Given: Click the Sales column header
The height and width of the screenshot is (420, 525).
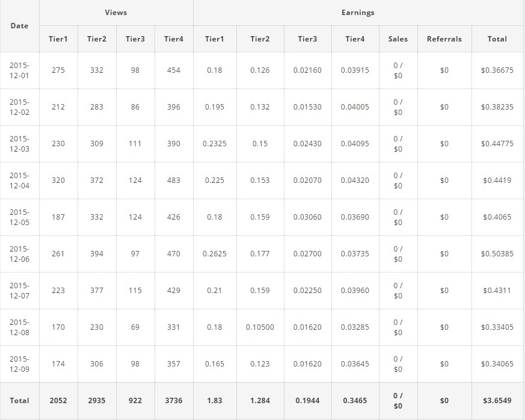Looking at the screenshot, I should [398, 39].
